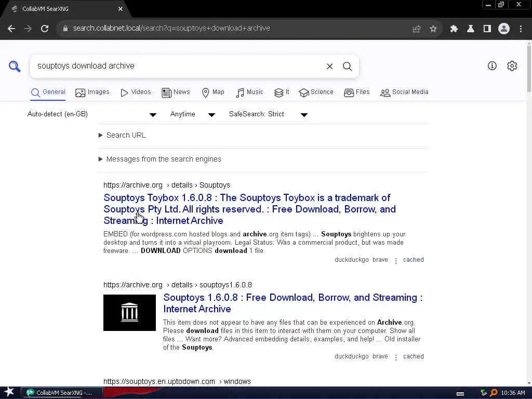Switch to the News category
This screenshot has width=532, height=399.
(x=176, y=92)
